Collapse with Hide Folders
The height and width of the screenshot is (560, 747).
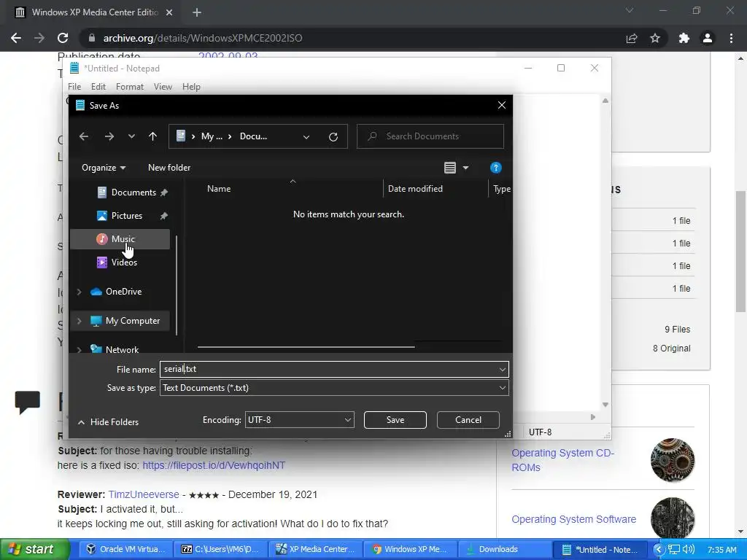tap(108, 422)
